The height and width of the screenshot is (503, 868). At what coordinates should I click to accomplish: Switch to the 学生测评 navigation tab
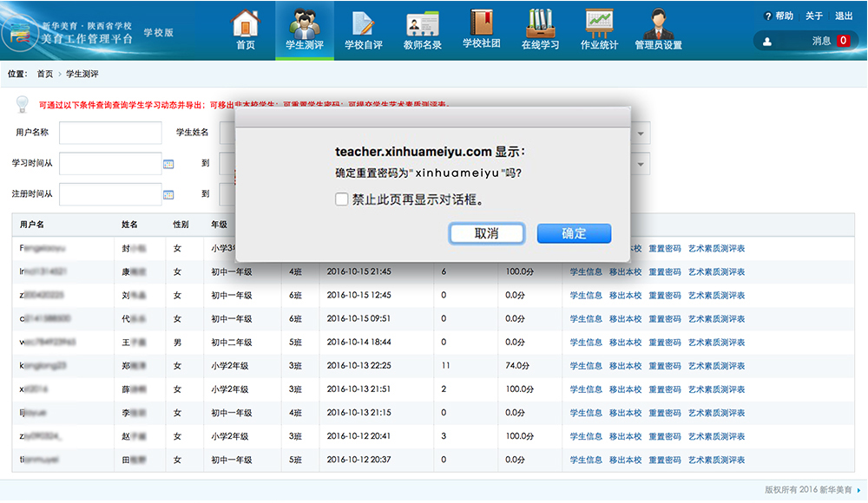pos(305,30)
